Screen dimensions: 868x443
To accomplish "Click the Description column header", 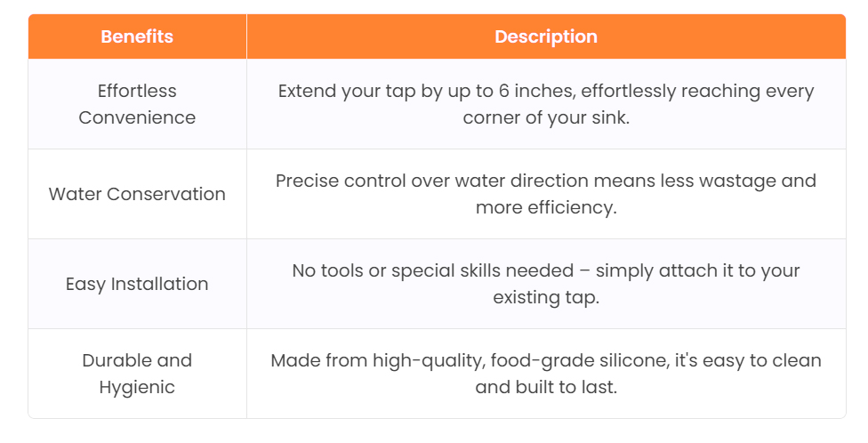I will [546, 37].
